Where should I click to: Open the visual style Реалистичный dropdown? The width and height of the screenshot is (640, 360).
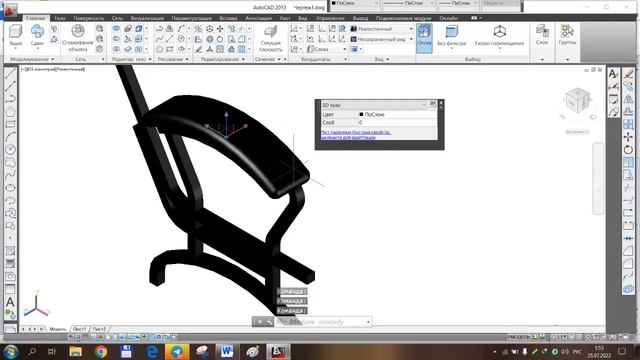[x=382, y=29]
